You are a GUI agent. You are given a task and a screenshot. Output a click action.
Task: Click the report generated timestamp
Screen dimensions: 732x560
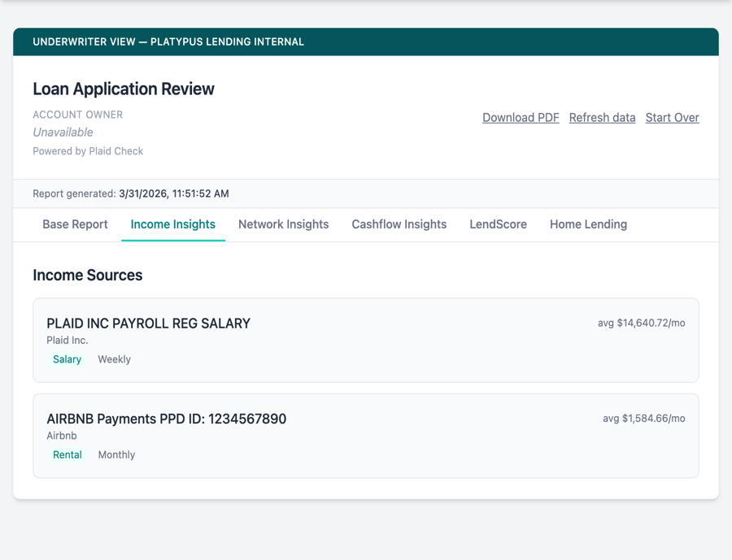coord(173,193)
